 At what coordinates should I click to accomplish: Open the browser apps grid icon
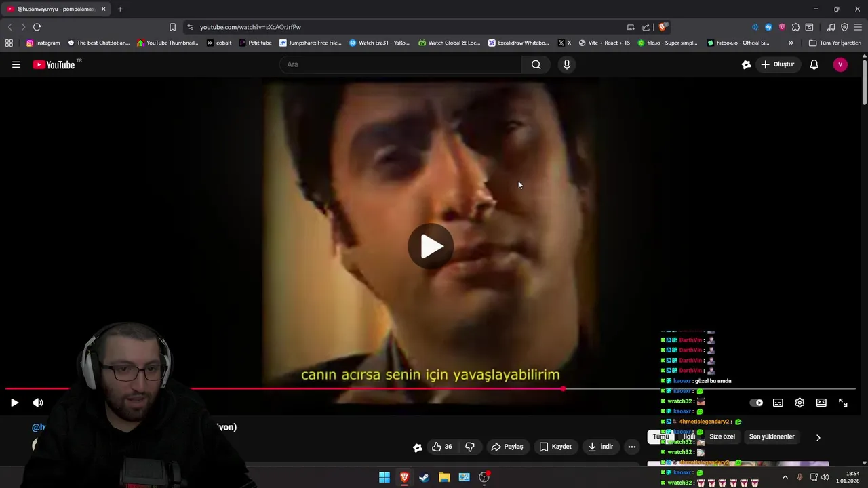[x=9, y=43]
